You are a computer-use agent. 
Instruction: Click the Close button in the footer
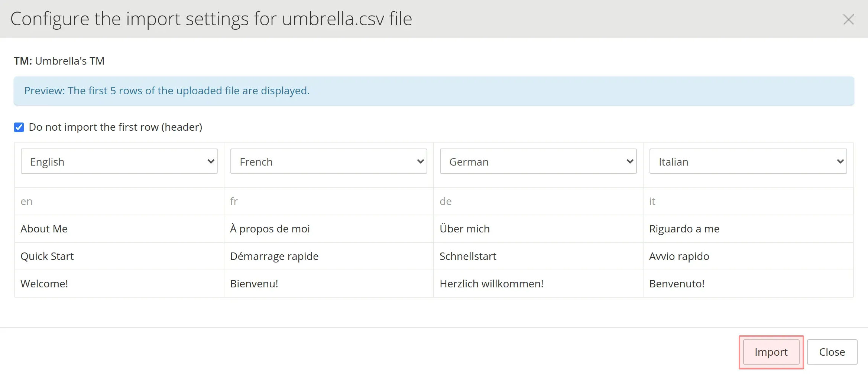pos(832,352)
